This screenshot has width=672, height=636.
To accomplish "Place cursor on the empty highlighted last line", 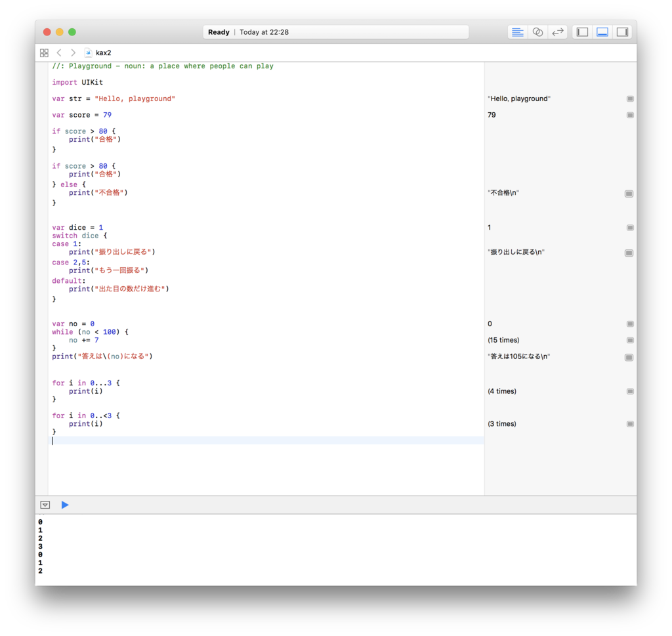I will [x=268, y=440].
